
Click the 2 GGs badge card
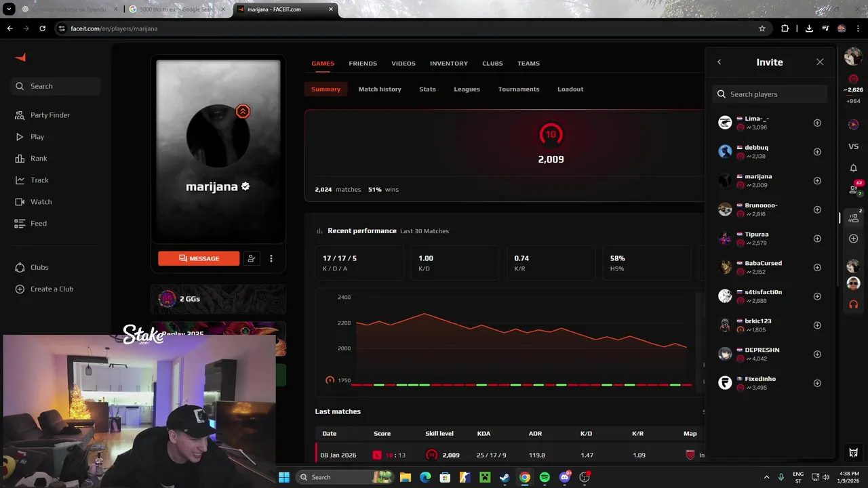click(218, 299)
